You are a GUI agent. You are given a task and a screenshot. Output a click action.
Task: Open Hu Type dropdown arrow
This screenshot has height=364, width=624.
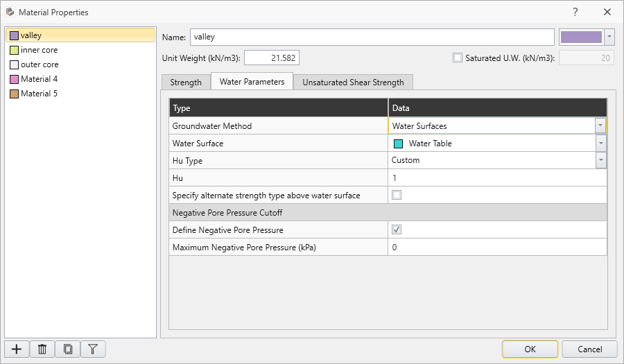tap(601, 160)
